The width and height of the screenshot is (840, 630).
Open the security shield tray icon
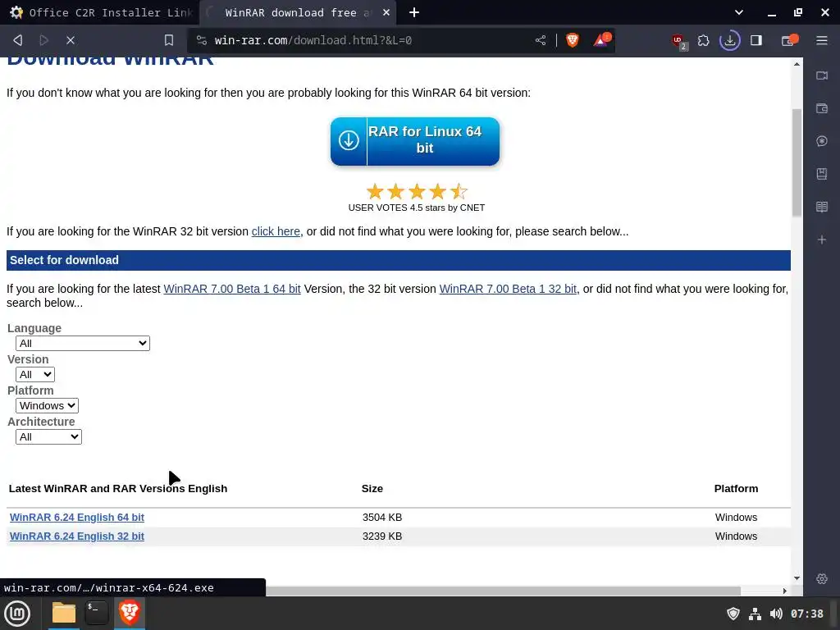click(x=733, y=614)
